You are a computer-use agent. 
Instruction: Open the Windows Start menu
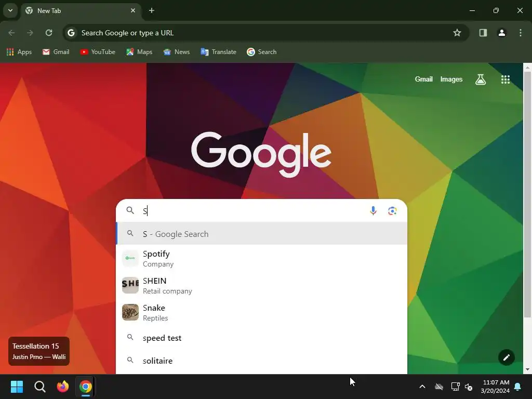tap(17, 387)
